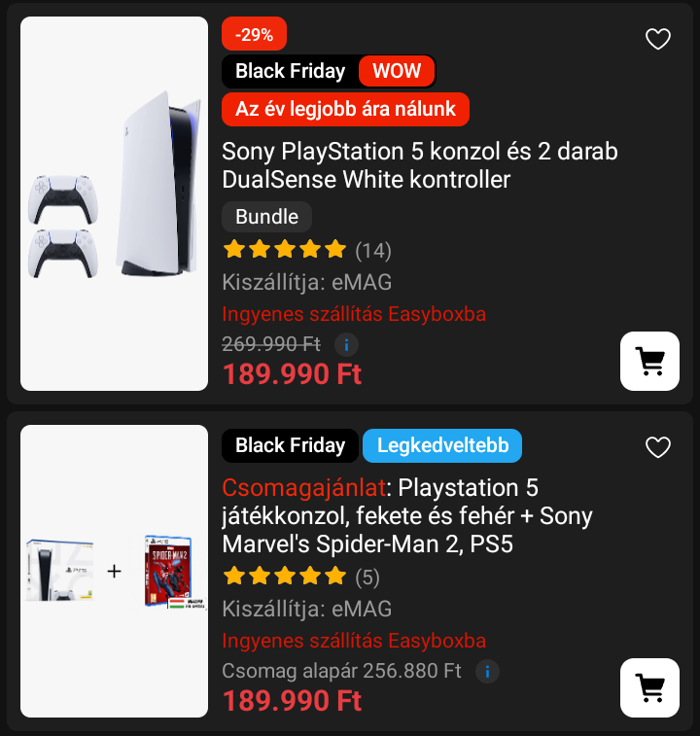
Task: Favorite the Sony PlayStation 5 DualSense bundle
Action: click(x=658, y=39)
